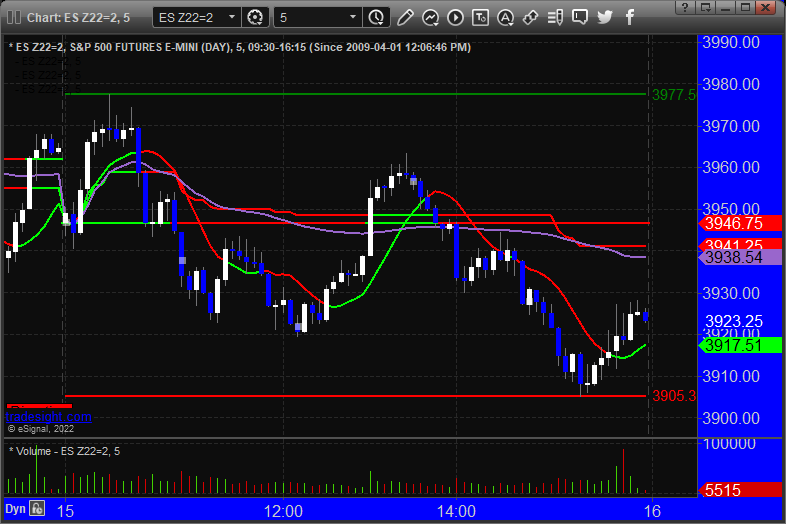Click the 3941.25 red price label
The width and height of the screenshot is (786, 524).
point(740,245)
